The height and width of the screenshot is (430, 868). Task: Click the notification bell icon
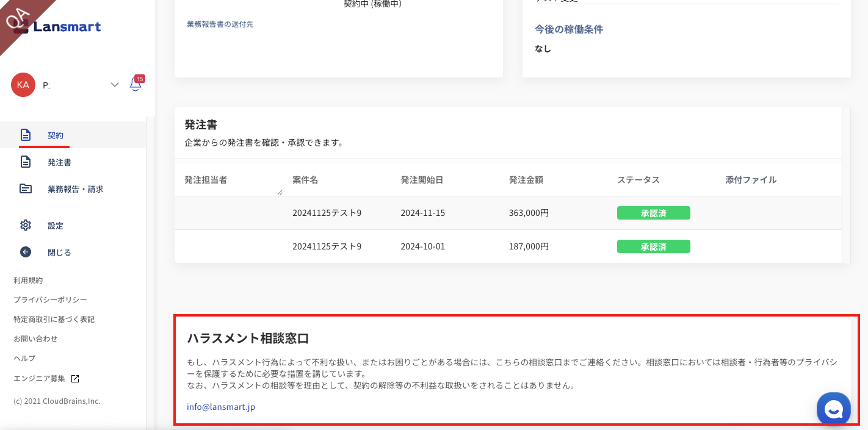point(136,85)
